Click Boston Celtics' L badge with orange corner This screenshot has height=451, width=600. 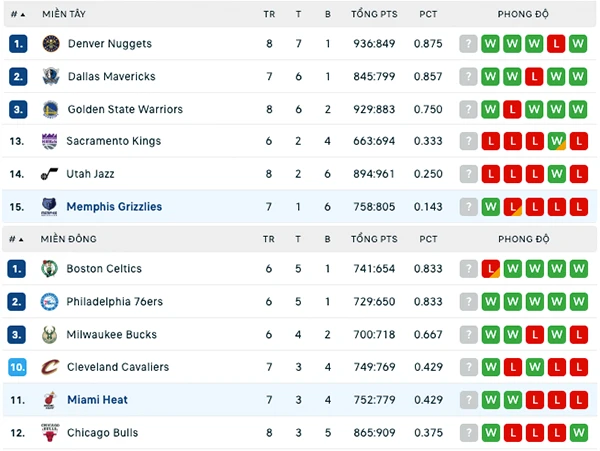491,269
